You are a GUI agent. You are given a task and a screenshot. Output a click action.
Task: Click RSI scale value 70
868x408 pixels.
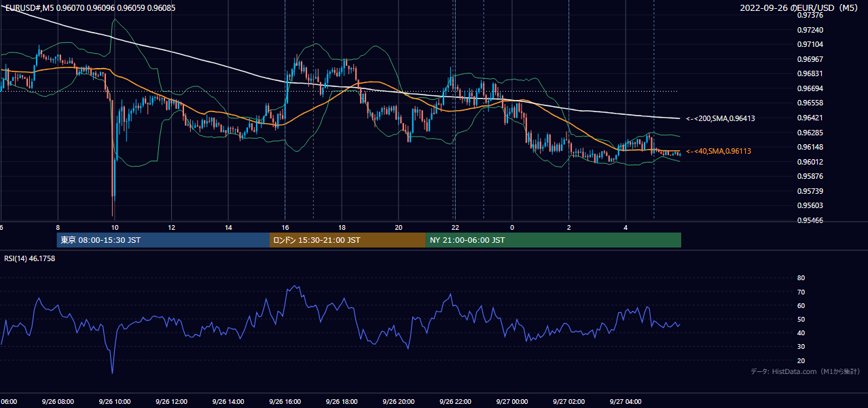tap(801, 292)
